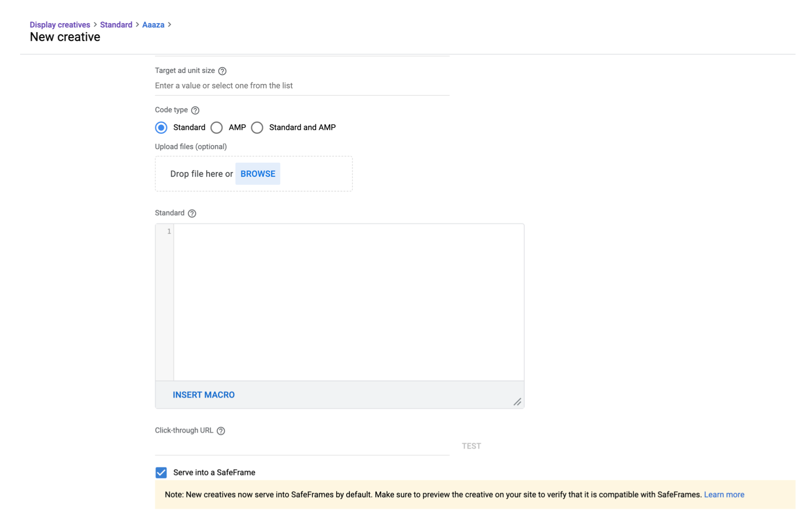Screen dimensions: 812x527
Task: Focus the Click-through URL input field
Action: [x=302, y=446]
